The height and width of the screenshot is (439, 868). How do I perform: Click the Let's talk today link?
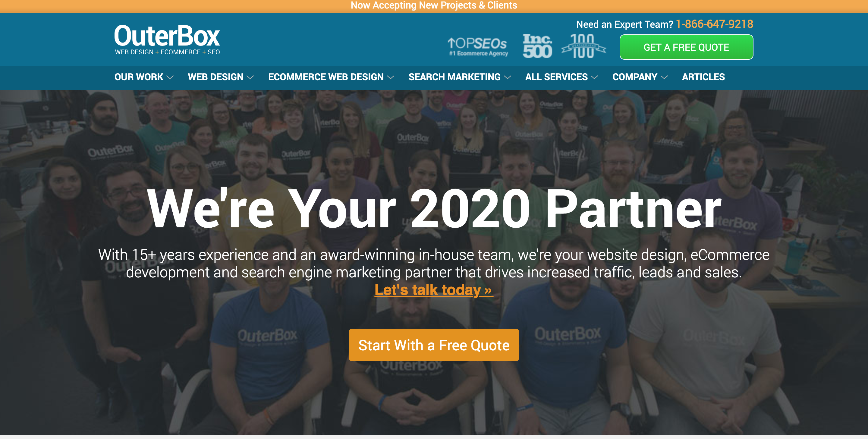pos(434,289)
